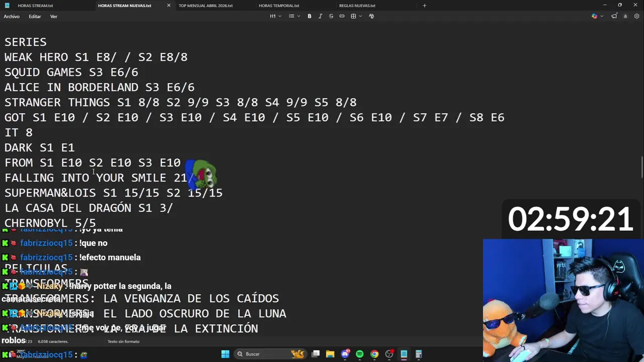Open Calculator from taskbar
Image resolution: width=644 pixels, height=362 pixels.
(x=419, y=354)
